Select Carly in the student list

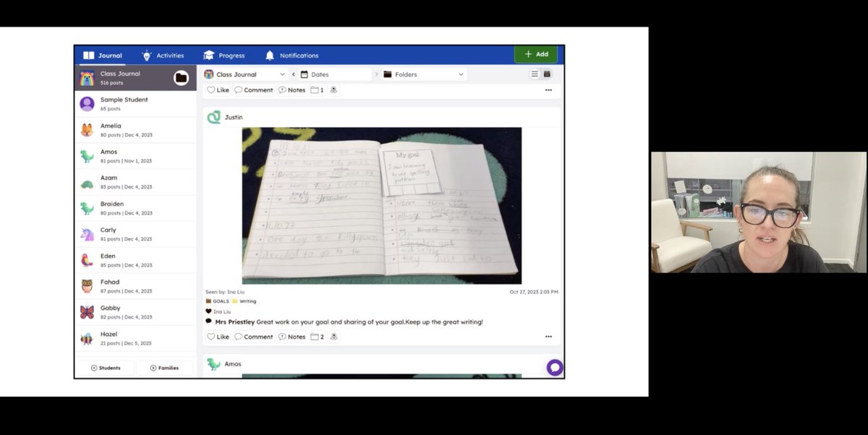pos(135,233)
